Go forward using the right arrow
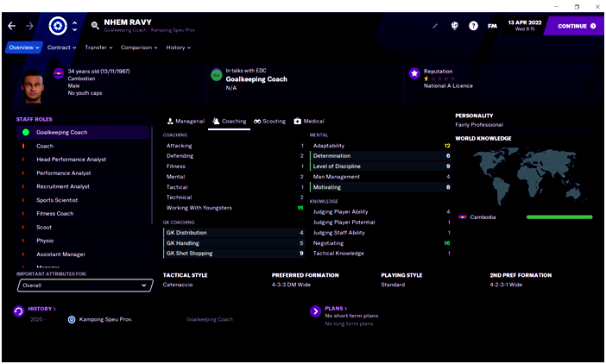Image resolution: width=606 pixels, height=364 pixels. (29, 26)
